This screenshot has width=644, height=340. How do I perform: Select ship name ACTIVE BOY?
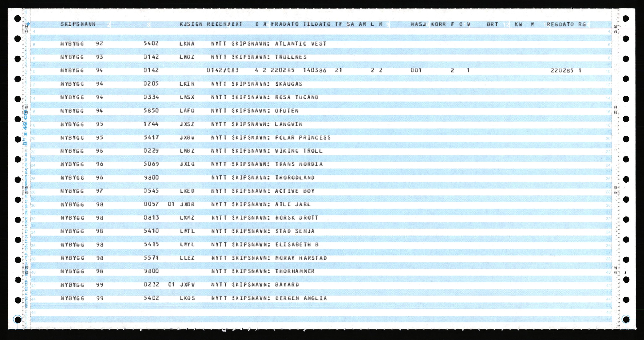click(x=295, y=191)
